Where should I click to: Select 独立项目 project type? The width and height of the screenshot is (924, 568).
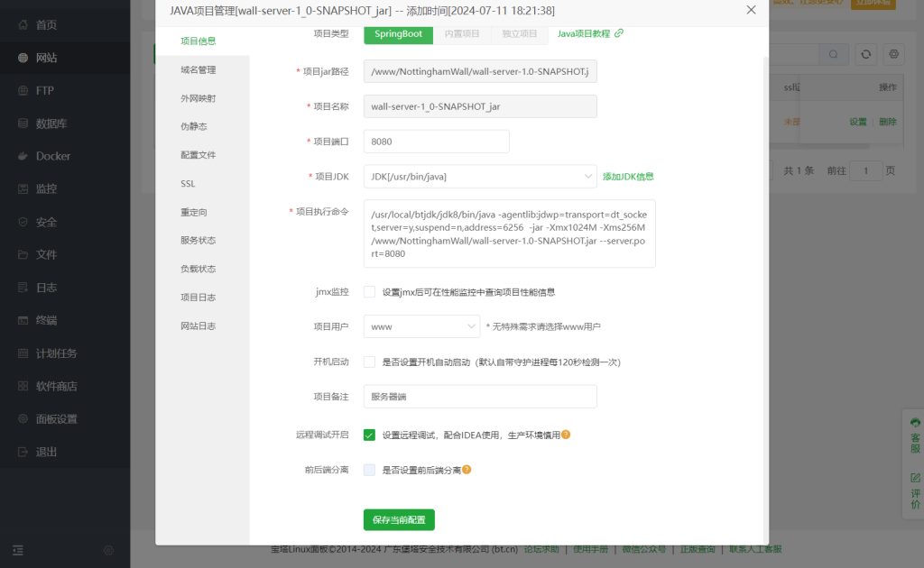[519, 34]
